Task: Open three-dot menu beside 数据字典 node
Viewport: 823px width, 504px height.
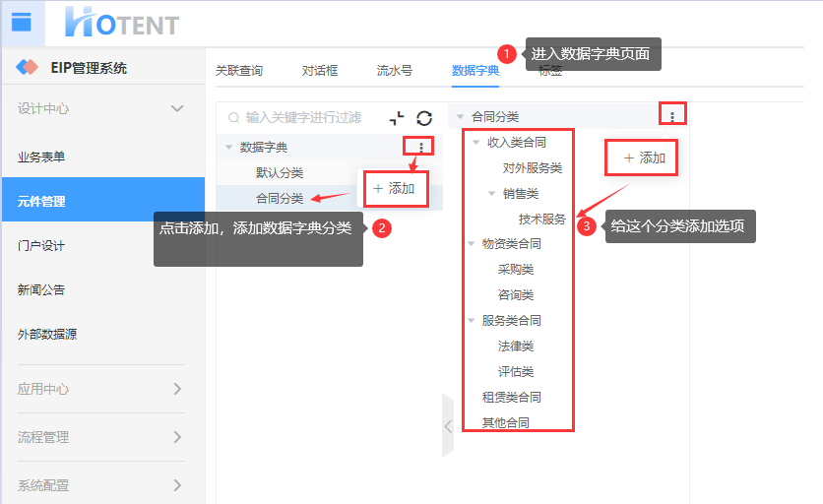Action: coord(421,148)
